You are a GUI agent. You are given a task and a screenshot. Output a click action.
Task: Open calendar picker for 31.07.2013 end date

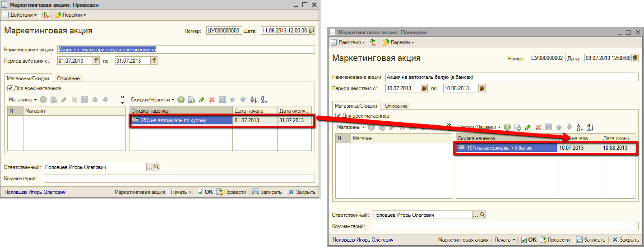click(x=154, y=61)
